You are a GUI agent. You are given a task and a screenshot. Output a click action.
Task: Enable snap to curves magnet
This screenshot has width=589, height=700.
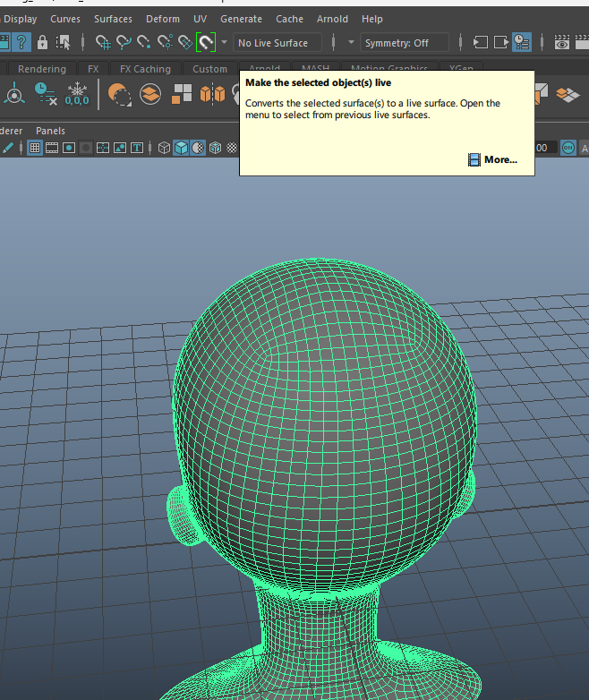pos(124,42)
